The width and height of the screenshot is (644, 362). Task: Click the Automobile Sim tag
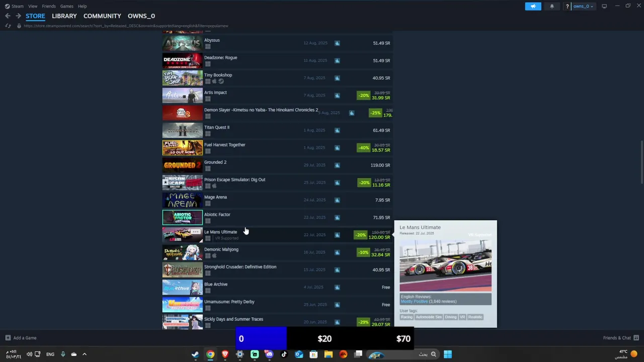pyautogui.click(x=428, y=317)
